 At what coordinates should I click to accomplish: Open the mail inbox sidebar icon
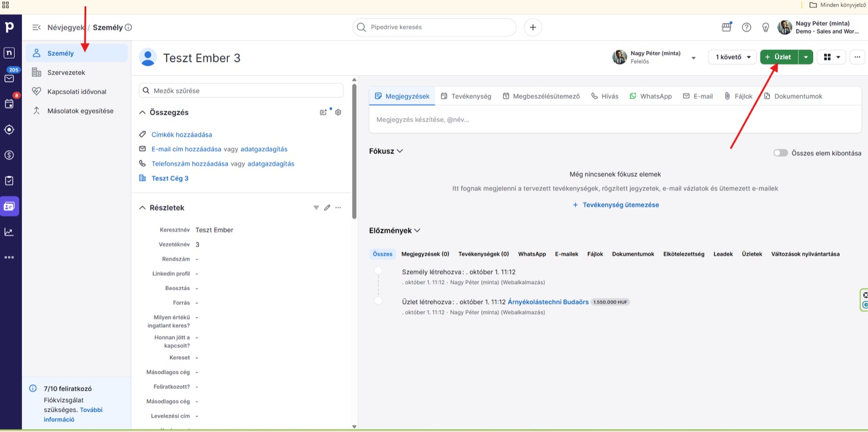pyautogui.click(x=9, y=78)
